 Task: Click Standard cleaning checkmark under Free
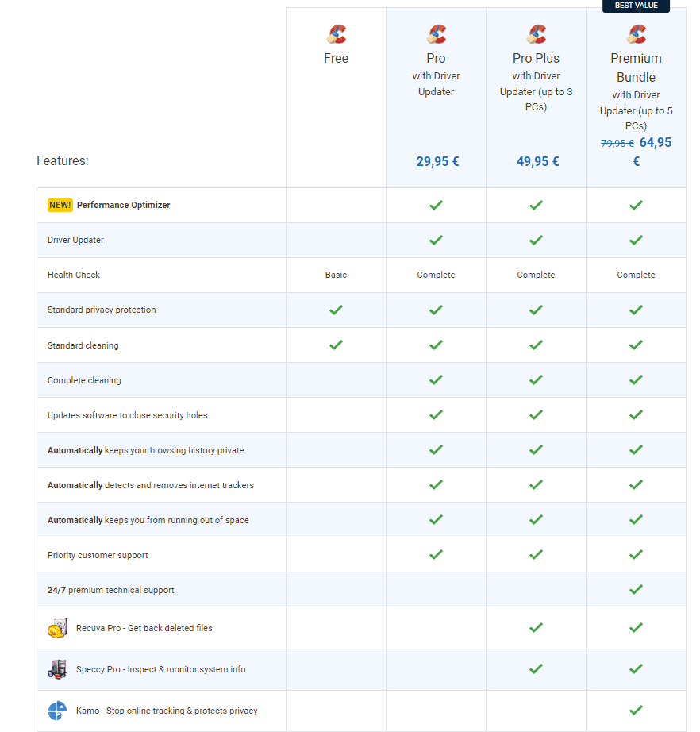click(336, 345)
